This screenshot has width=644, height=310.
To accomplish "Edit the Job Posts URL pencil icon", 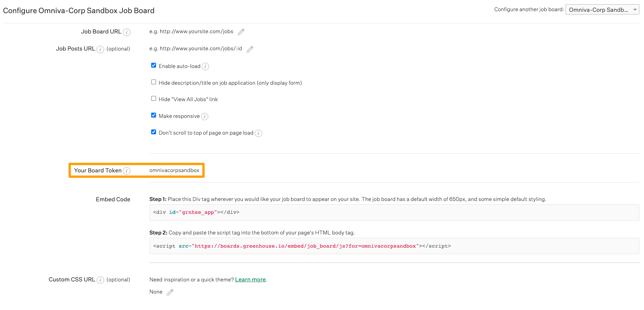I will (250, 49).
